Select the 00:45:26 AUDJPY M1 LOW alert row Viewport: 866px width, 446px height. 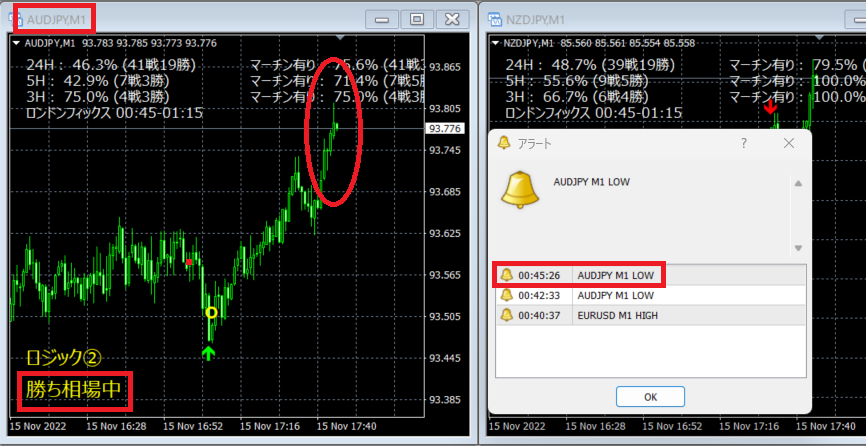(x=580, y=275)
